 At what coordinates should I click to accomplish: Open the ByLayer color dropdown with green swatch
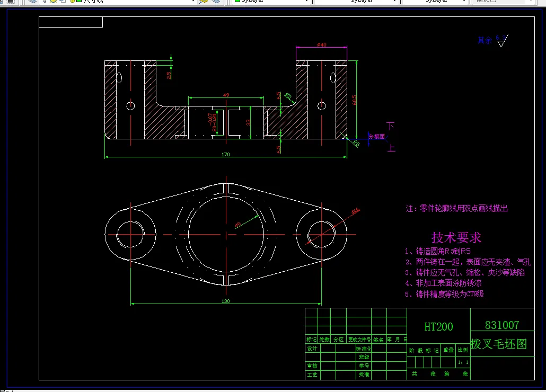(271, 1)
